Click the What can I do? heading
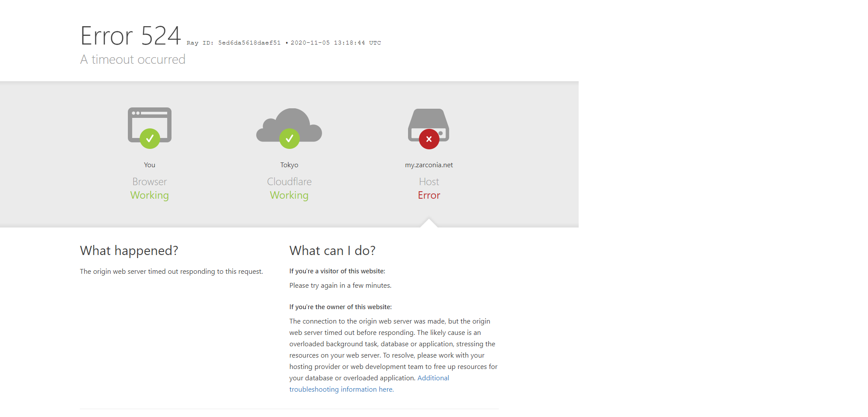Screen dimensions: 868x417 click(332, 251)
